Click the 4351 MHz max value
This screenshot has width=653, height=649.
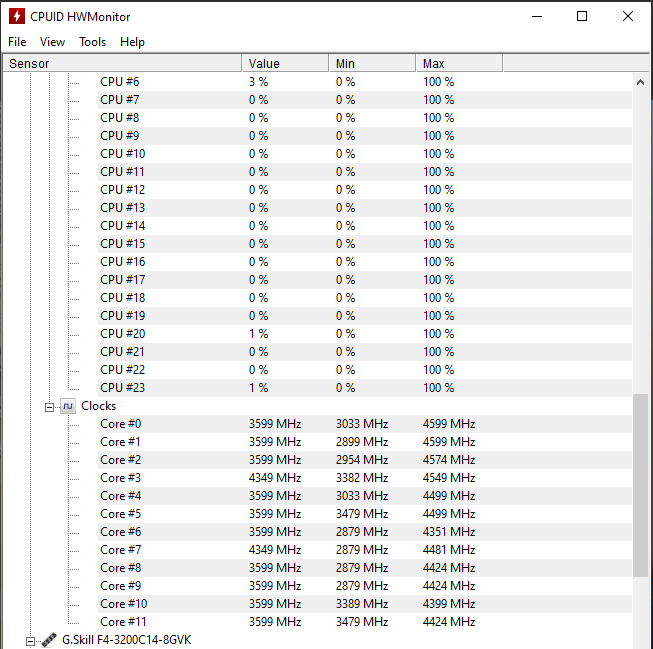point(449,532)
